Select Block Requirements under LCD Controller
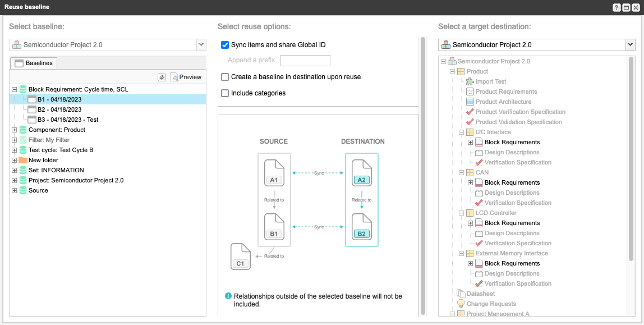This screenshot has width=644, height=325. (x=512, y=223)
